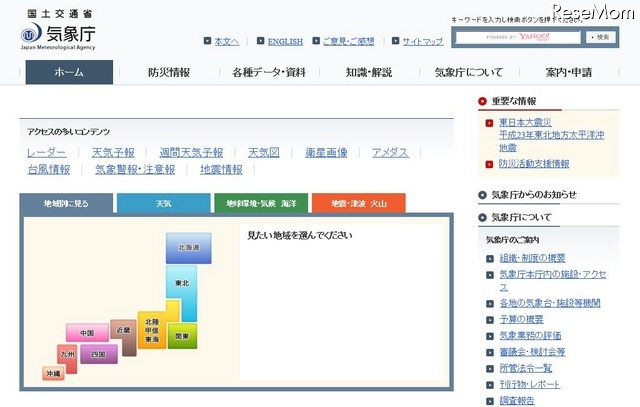Choose the 関東 region on the map
The image size is (640, 407).
tap(183, 337)
